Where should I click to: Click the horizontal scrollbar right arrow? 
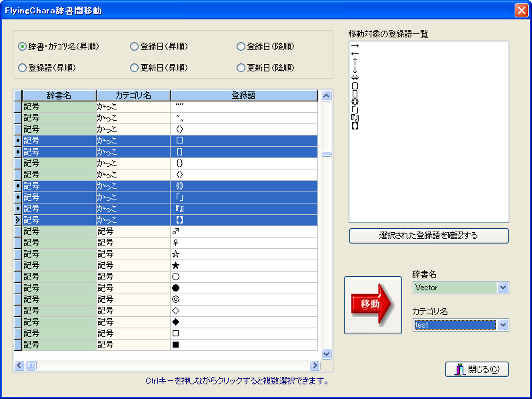[315, 366]
